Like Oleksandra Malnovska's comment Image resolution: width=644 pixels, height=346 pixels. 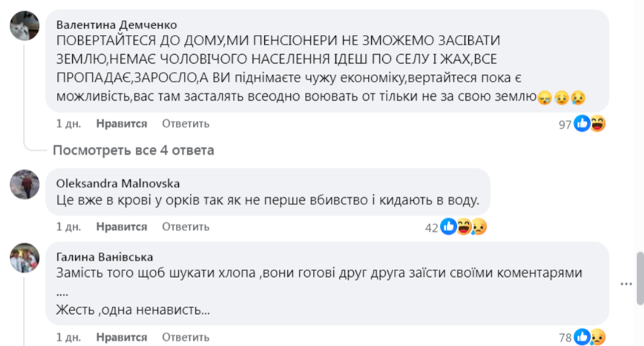point(122,227)
